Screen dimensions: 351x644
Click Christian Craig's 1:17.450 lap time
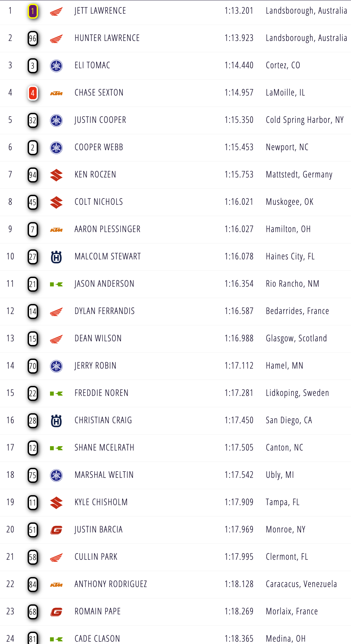(239, 421)
